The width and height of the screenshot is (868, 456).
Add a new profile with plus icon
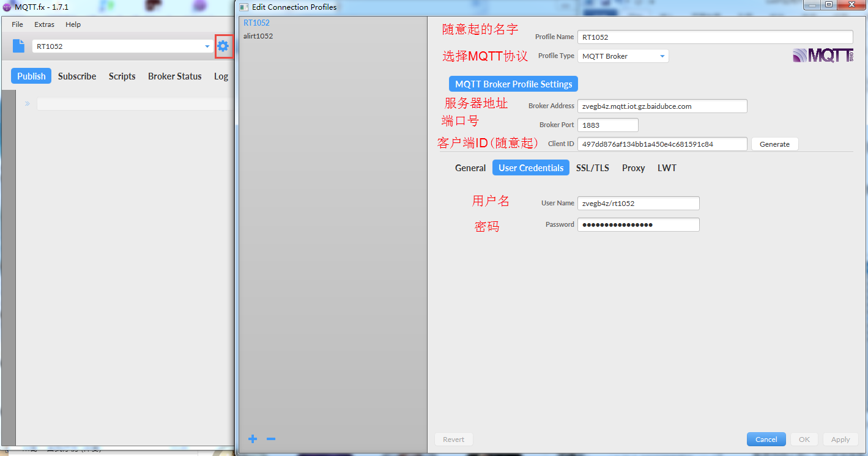pyautogui.click(x=253, y=439)
